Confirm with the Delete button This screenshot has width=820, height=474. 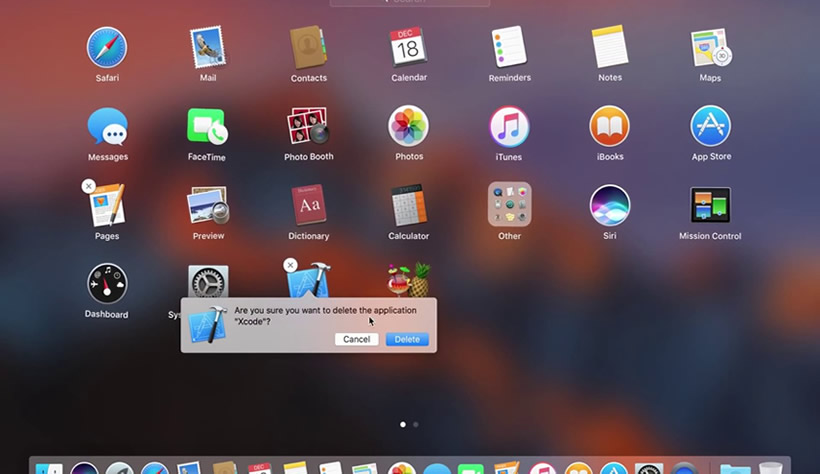point(407,339)
